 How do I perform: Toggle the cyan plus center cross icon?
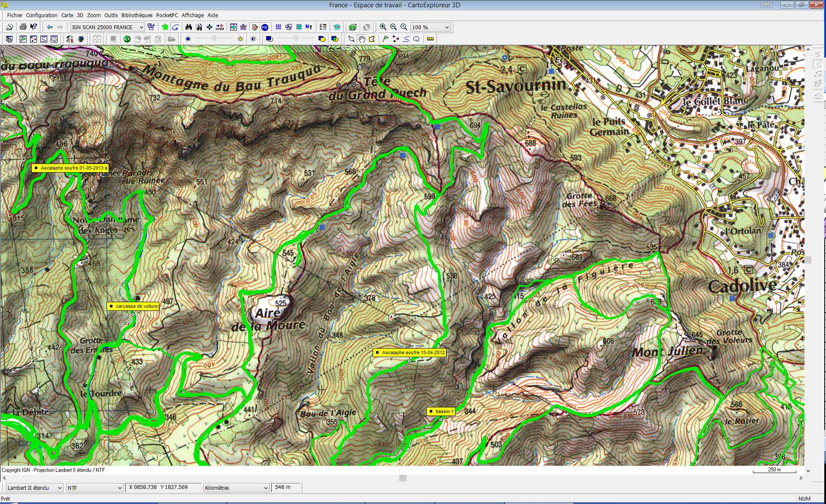299,27
